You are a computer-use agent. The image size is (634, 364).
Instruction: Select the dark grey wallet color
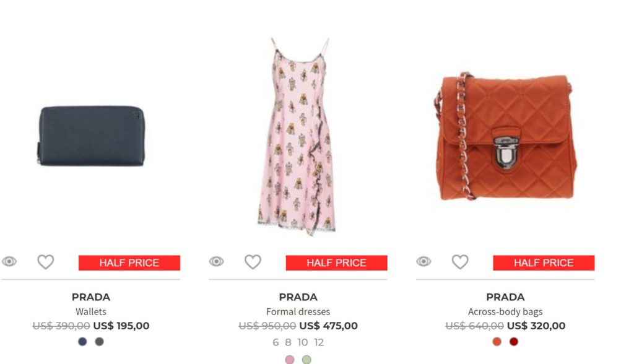(99, 342)
